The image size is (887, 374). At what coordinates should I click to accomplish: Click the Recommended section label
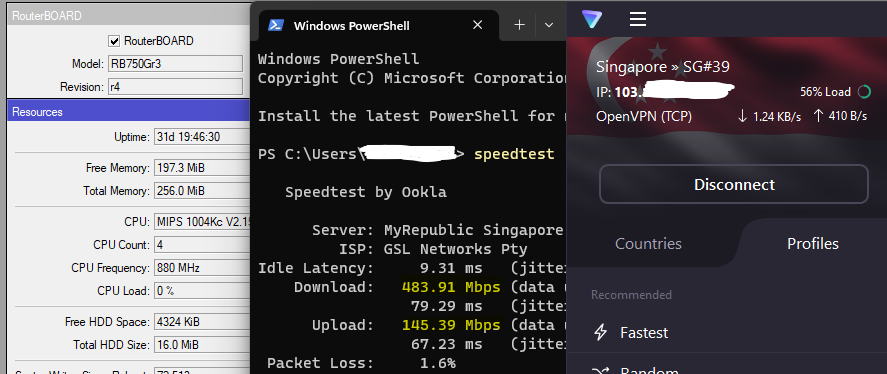click(631, 295)
